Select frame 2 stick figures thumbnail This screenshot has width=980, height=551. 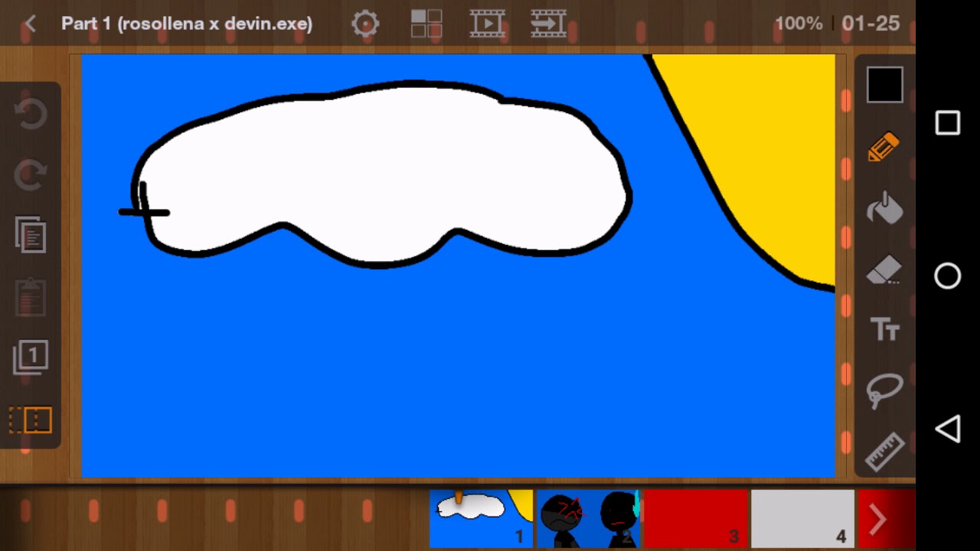[588, 519]
